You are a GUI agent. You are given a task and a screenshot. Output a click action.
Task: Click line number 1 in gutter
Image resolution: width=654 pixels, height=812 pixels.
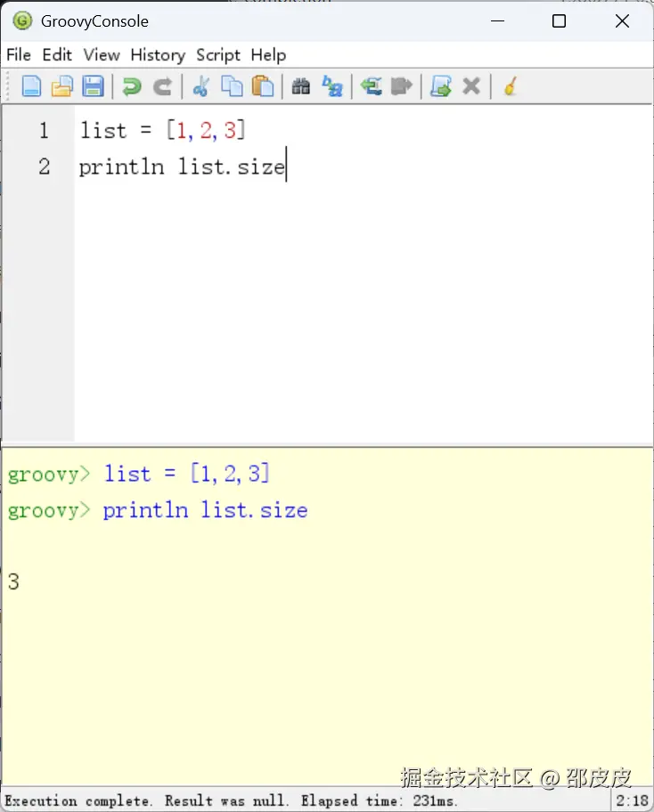[x=44, y=130]
